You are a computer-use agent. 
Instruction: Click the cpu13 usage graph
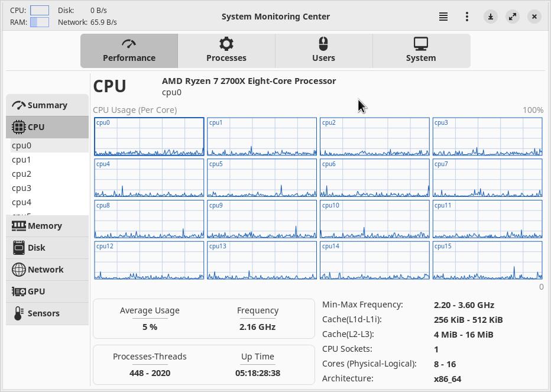pos(262,260)
